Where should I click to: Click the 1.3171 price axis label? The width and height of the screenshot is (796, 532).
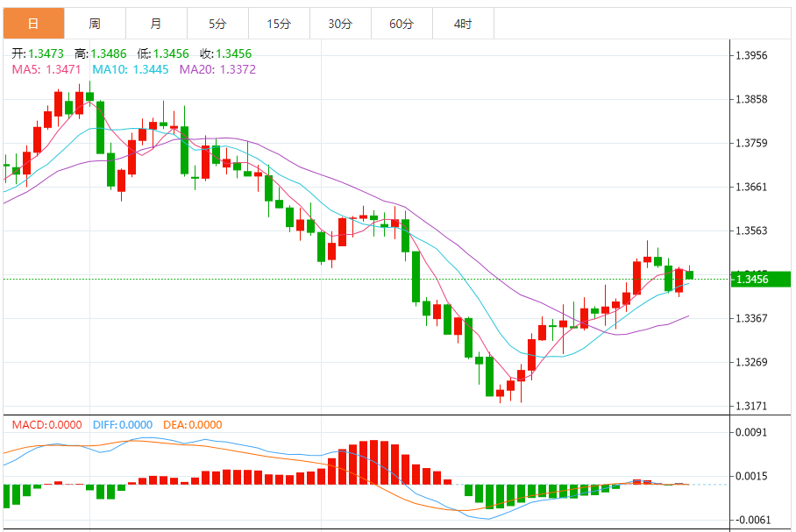pyautogui.click(x=751, y=406)
